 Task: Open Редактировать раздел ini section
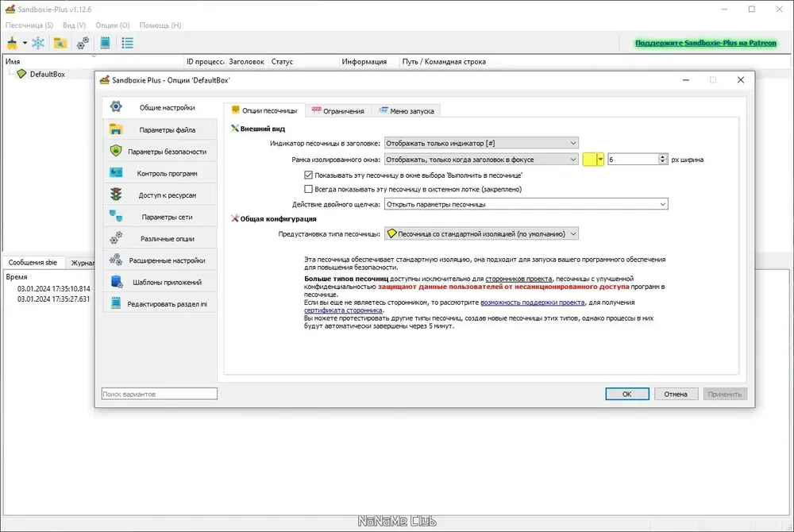click(160, 303)
